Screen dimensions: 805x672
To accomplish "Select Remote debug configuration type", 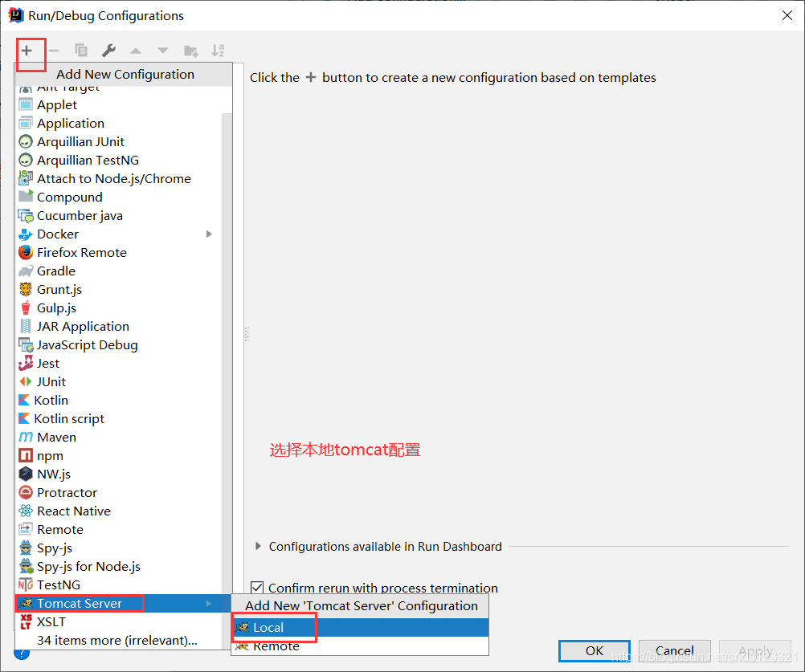I will (x=119, y=529).
